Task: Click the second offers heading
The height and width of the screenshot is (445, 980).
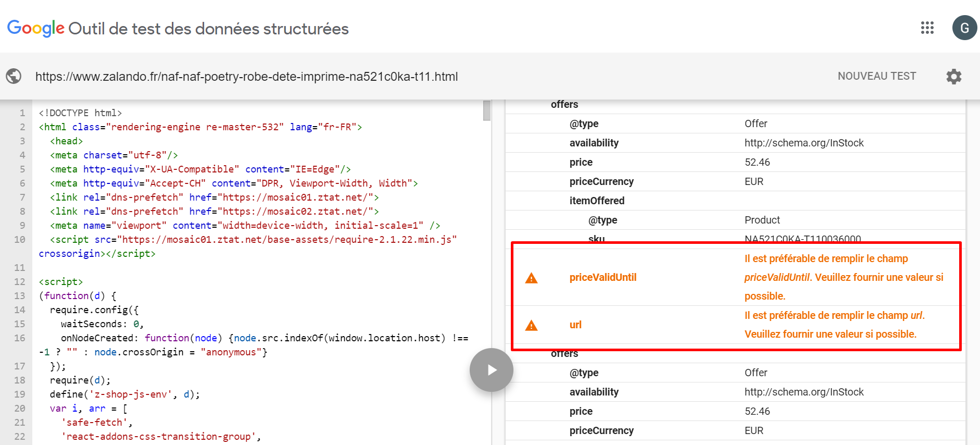Action: coord(564,354)
